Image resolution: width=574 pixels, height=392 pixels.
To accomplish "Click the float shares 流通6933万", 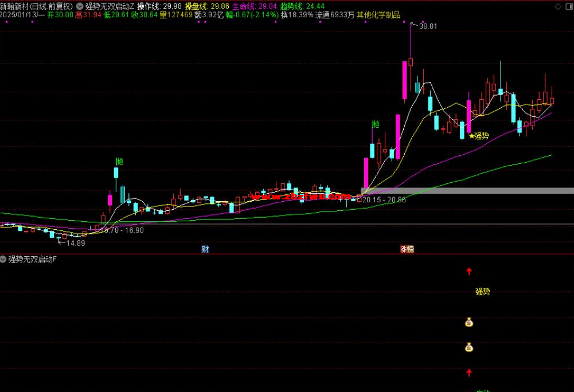I will (x=334, y=15).
